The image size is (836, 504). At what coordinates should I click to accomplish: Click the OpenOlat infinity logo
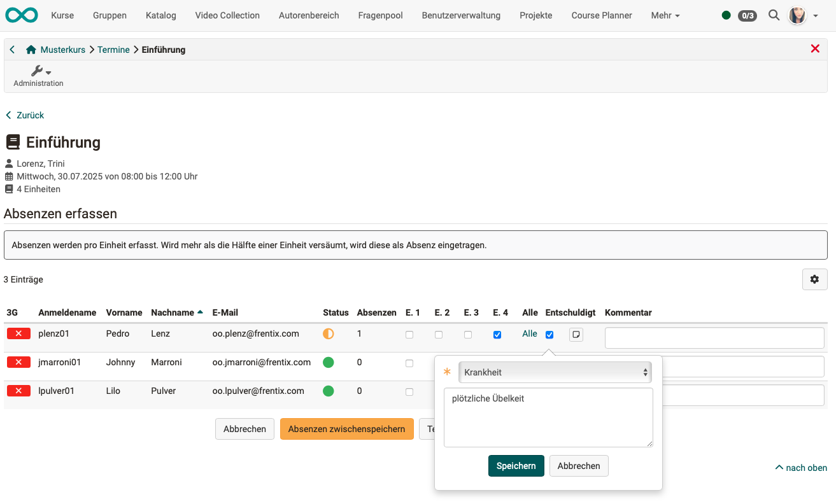[x=21, y=15]
